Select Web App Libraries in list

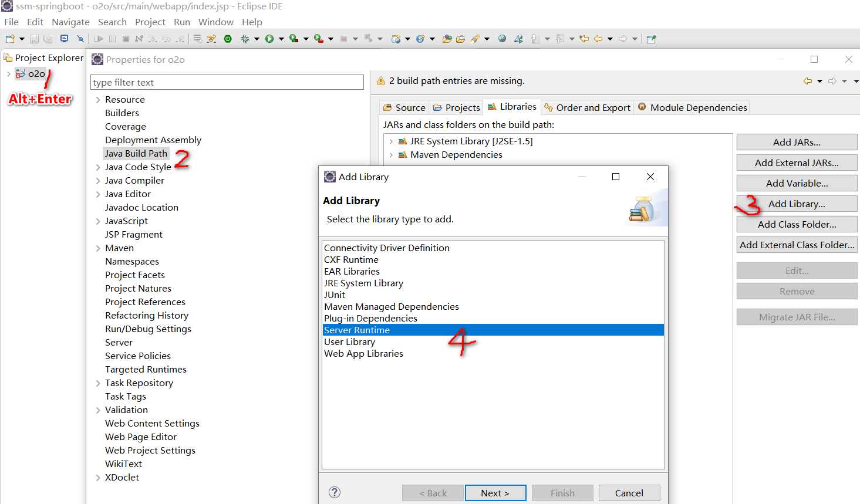(363, 353)
